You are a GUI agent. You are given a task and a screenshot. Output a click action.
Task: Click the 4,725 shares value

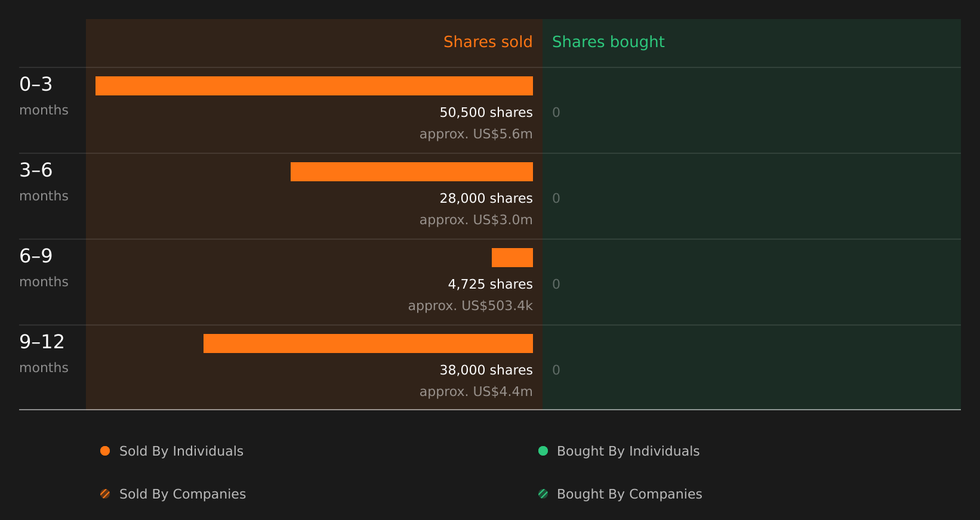(490, 284)
